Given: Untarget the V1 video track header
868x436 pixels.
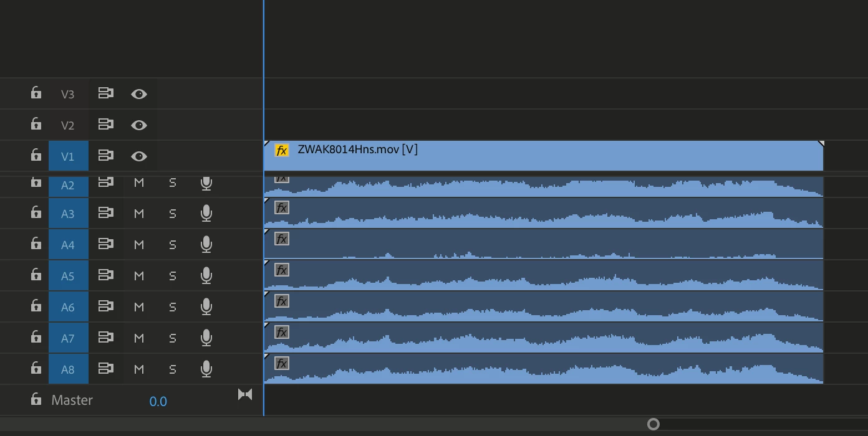Looking at the screenshot, I should pyautogui.click(x=67, y=156).
